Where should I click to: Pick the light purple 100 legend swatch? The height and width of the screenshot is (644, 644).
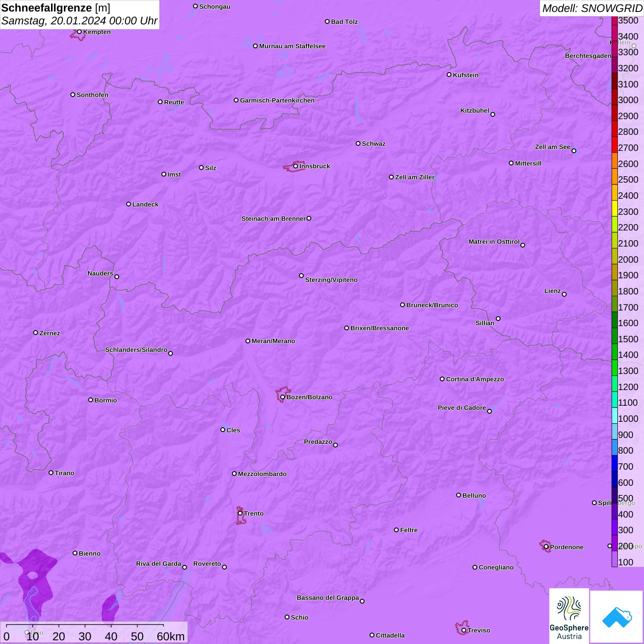pos(615,559)
